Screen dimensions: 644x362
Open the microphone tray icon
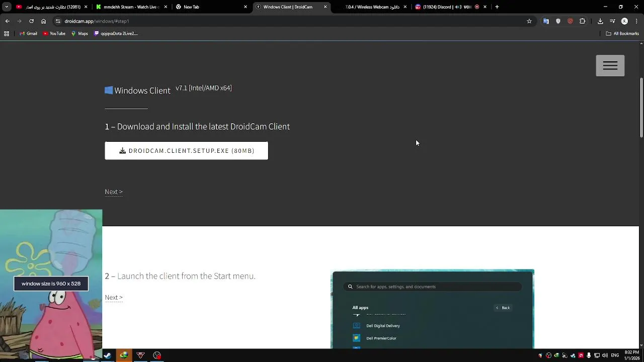(589, 355)
